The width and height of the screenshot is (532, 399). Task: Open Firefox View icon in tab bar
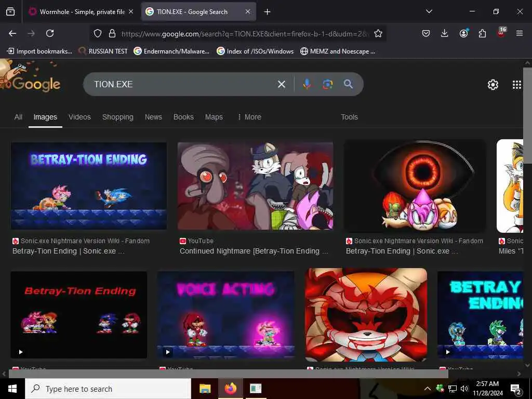point(10,12)
